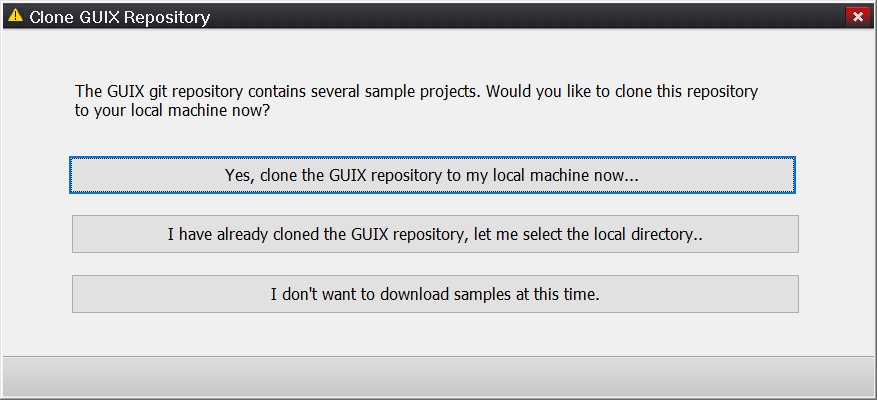The height and width of the screenshot is (400, 877).
Task: Click the yellow warning icon in title bar
Action: click(x=15, y=16)
